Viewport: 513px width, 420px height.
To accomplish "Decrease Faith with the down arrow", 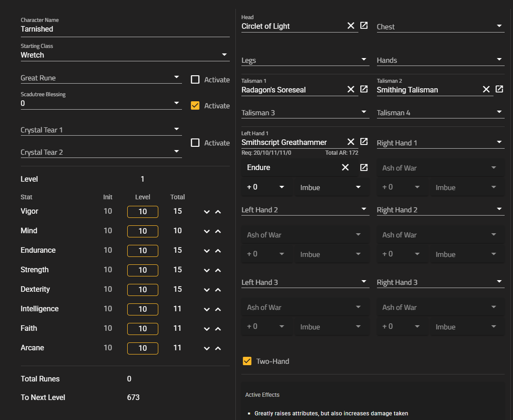I will pyautogui.click(x=207, y=329).
